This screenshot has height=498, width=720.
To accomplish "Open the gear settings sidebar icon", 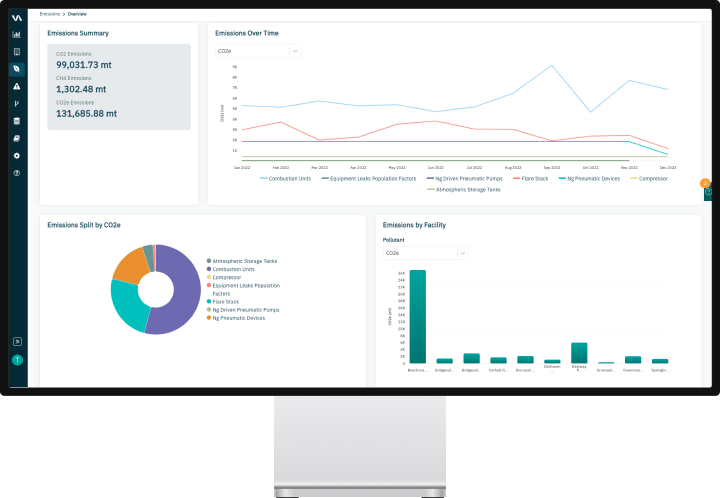I will click(17, 156).
